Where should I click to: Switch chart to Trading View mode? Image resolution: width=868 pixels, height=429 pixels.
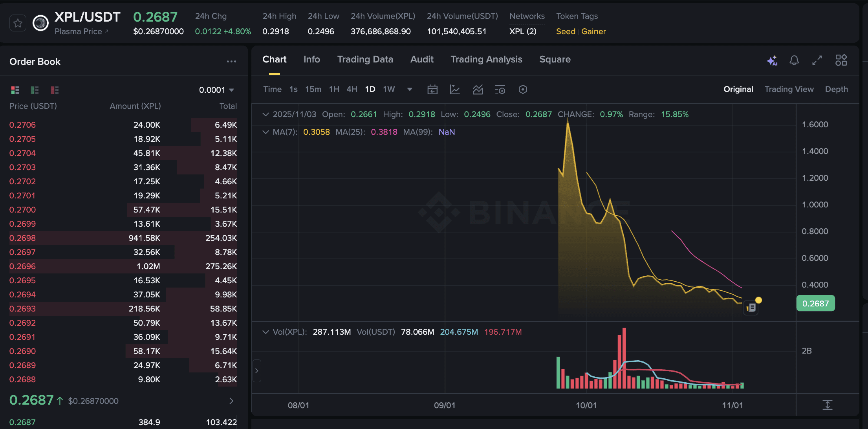789,89
